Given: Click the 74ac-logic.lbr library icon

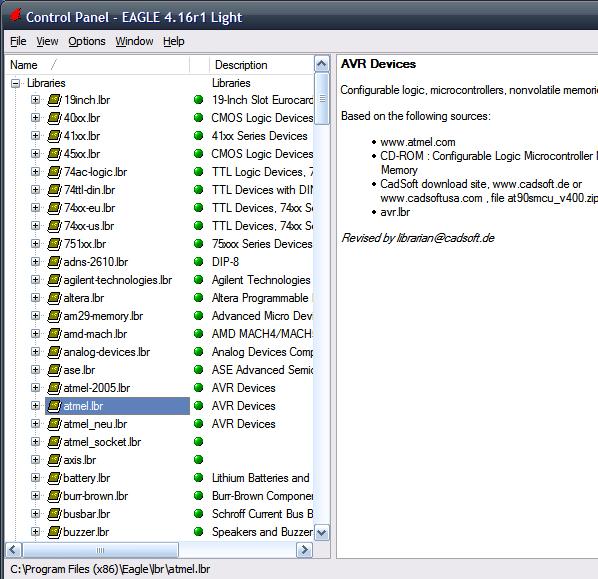Looking at the screenshot, I should click(54, 172).
